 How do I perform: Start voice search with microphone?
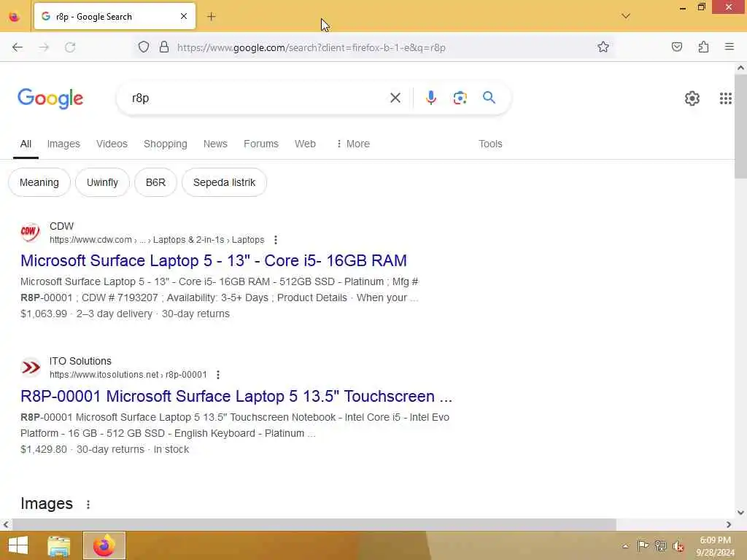point(430,98)
